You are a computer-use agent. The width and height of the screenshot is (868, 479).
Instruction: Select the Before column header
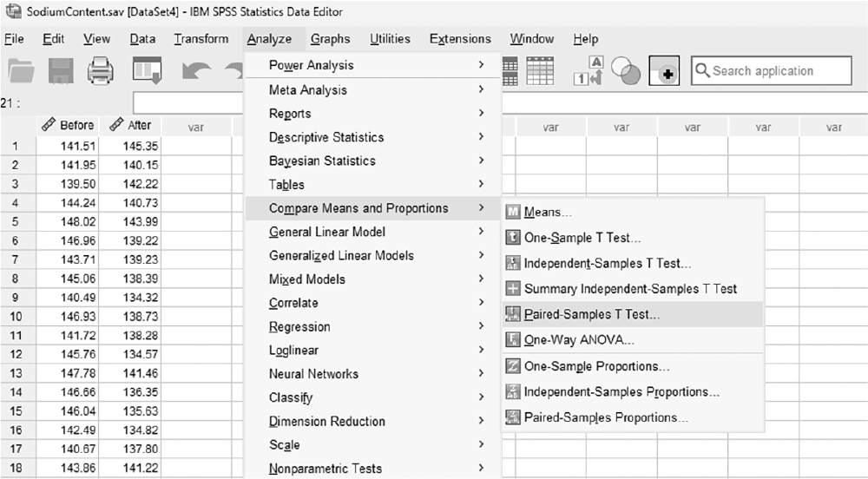pyautogui.click(x=68, y=126)
